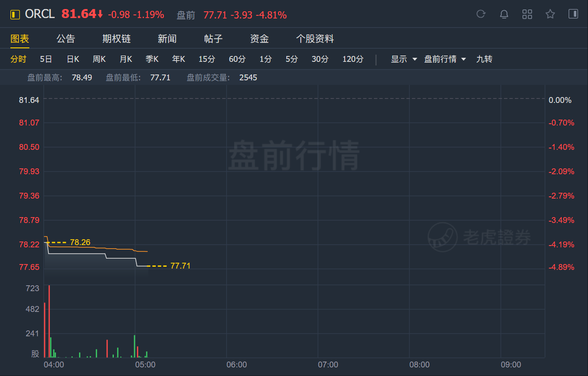Screen dimensions: 588x376
Task: Click the 05:00 time axis marker
Action: point(145,365)
